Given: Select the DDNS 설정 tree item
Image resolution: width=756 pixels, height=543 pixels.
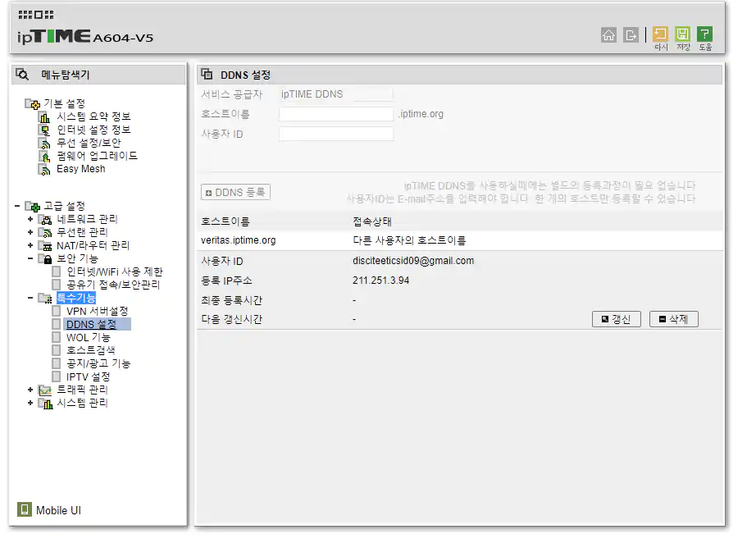Looking at the screenshot, I should pos(91,324).
